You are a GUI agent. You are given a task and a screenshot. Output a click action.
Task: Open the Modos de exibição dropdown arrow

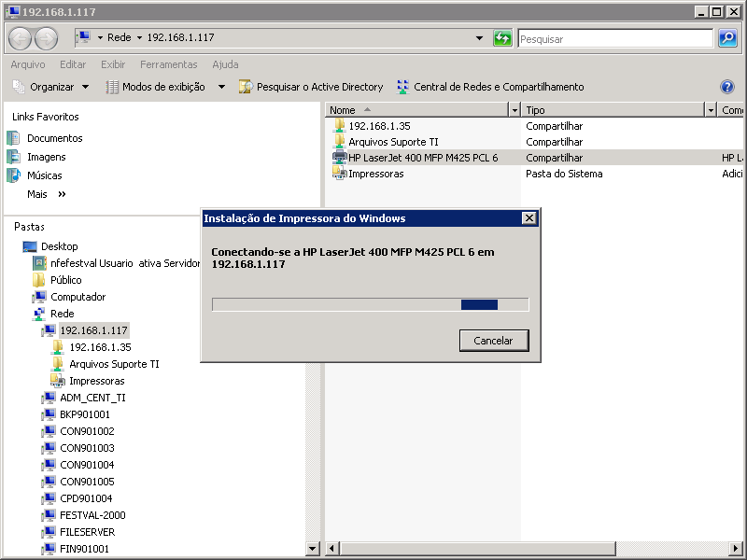(221, 87)
